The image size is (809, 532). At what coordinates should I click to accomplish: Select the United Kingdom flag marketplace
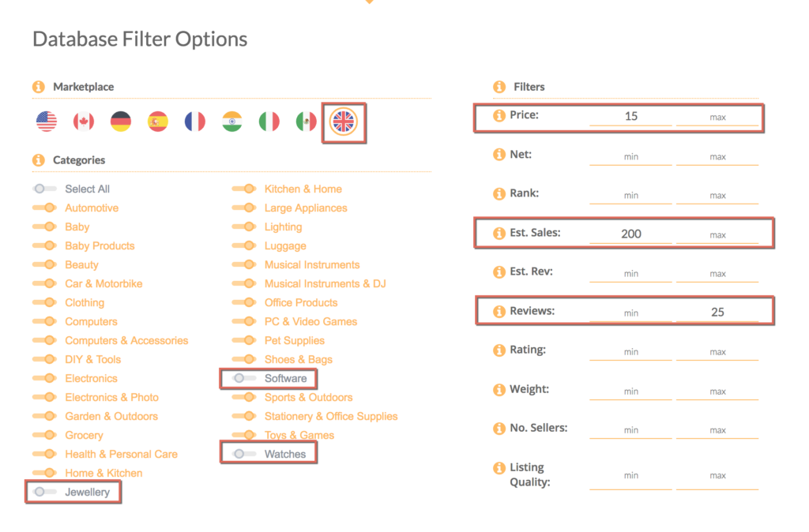point(344,122)
